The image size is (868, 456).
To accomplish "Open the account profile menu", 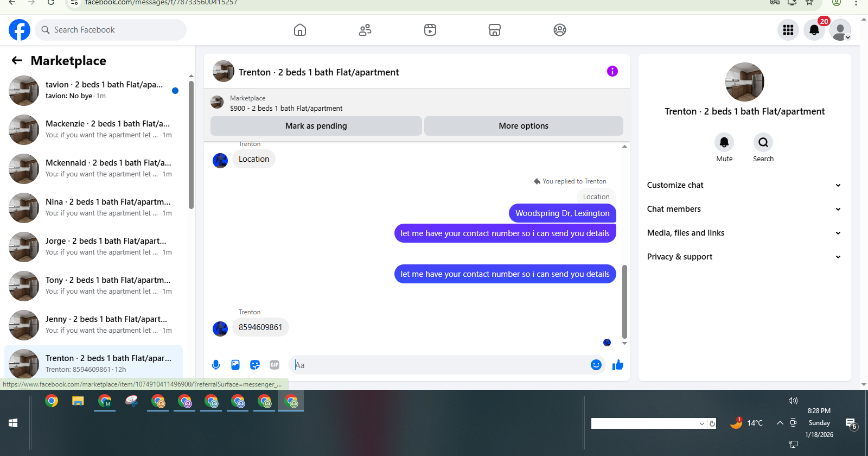I will pos(840,30).
